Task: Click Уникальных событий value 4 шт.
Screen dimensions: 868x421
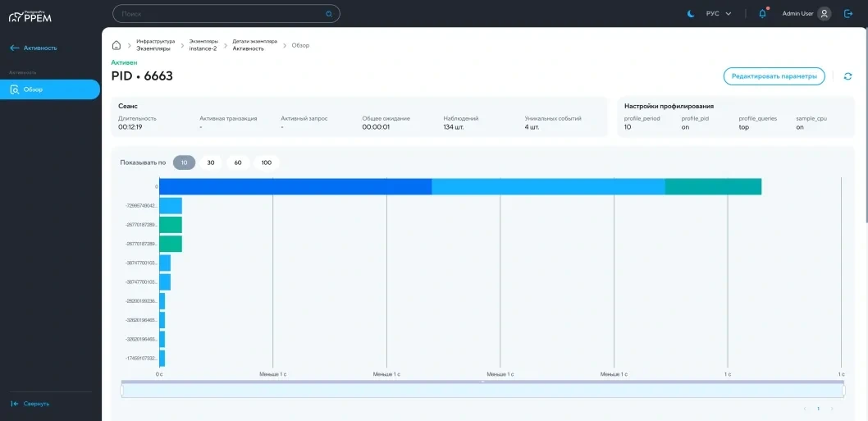Action: click(x=532, y=127)
